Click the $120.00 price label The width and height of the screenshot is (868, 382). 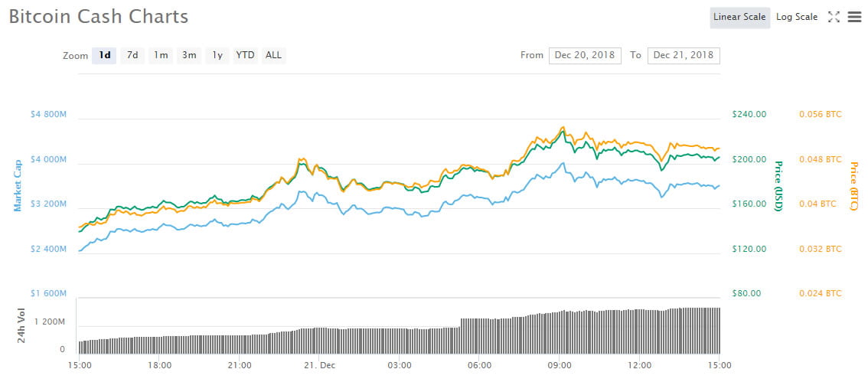749,249
